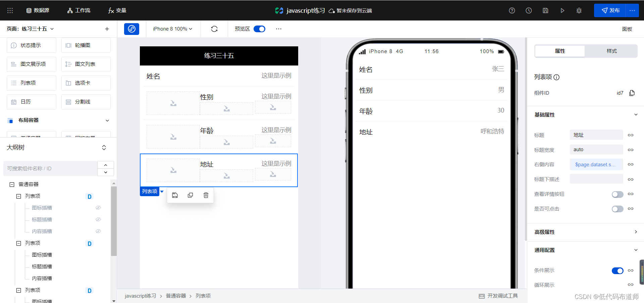Toggle the 大纲树 outline tree expander
This screenshot has height=303, width=644.
(x=104, y=147)
